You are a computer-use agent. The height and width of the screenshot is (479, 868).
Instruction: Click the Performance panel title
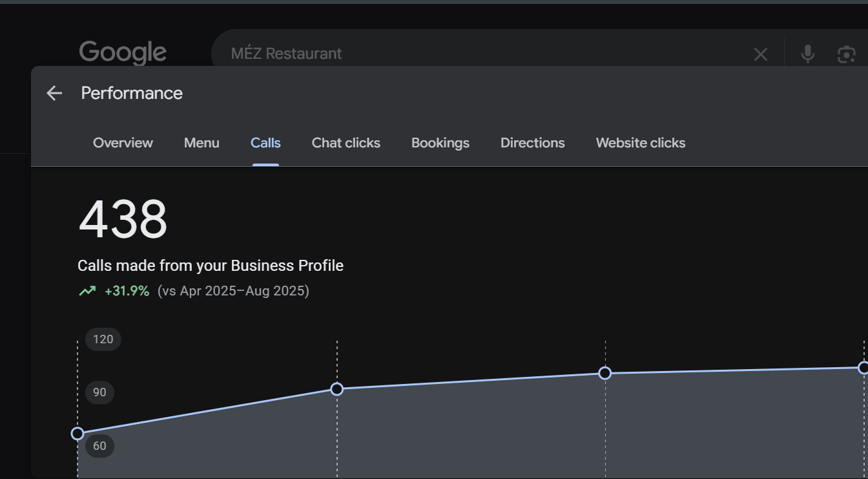coord(132,93)
